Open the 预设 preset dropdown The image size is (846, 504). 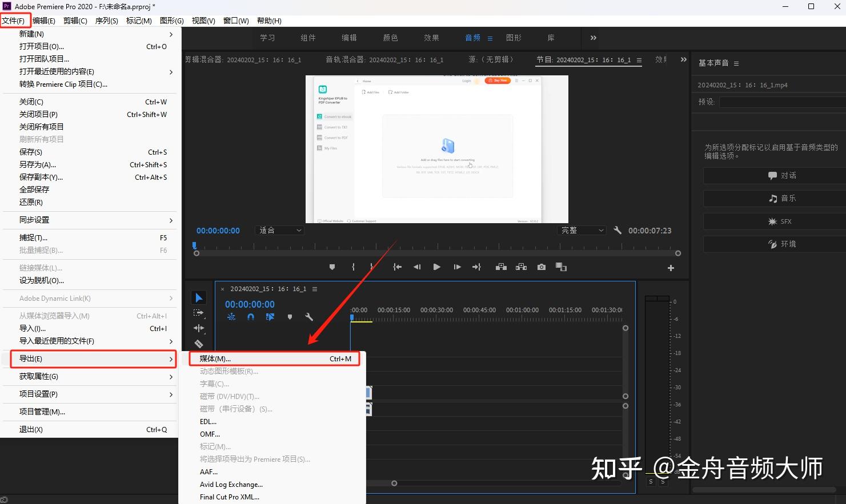(x=782, y=102)
